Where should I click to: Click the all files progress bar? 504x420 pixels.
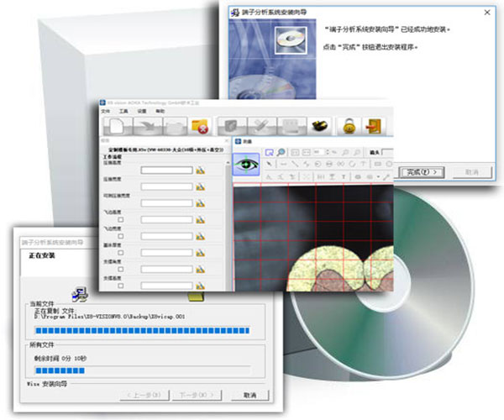143,370
